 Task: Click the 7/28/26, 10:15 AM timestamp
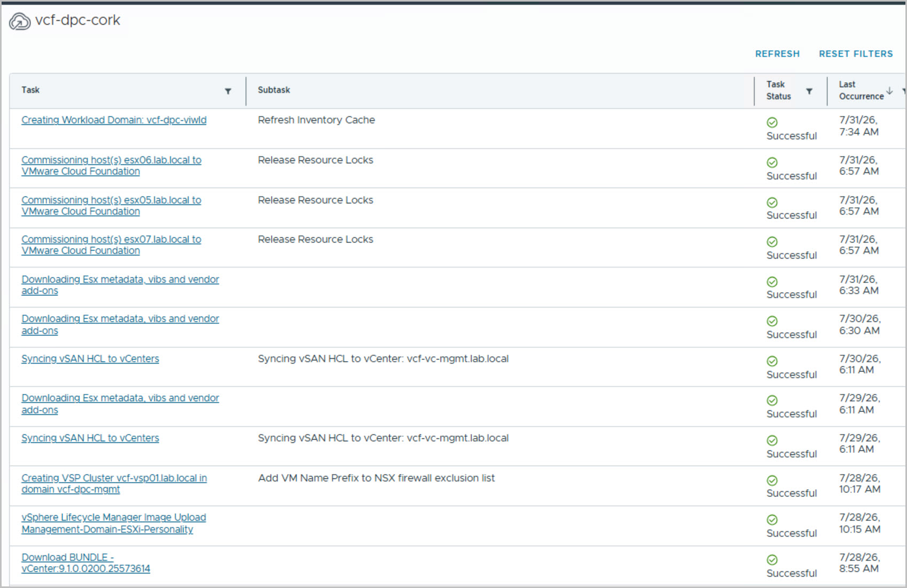860,523
